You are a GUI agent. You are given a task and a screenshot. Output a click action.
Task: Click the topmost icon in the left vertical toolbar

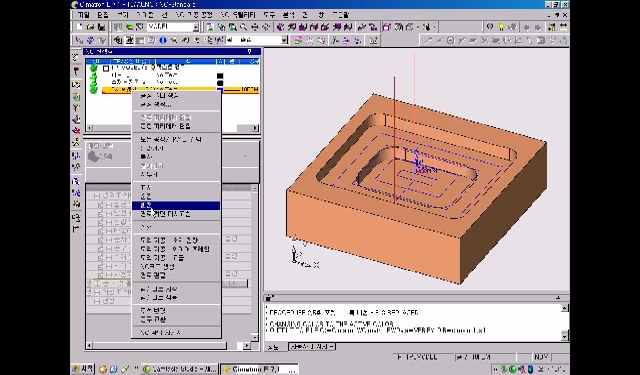(x=76, y=57)
